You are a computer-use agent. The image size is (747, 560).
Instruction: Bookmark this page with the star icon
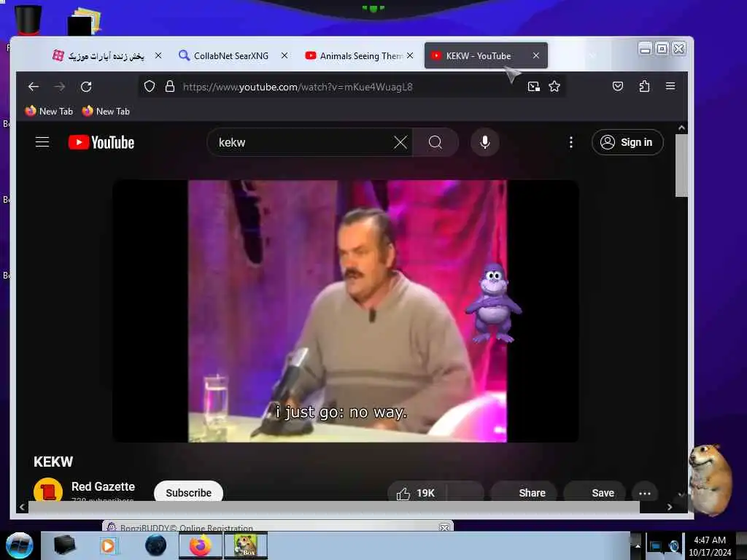click(554, 87)
